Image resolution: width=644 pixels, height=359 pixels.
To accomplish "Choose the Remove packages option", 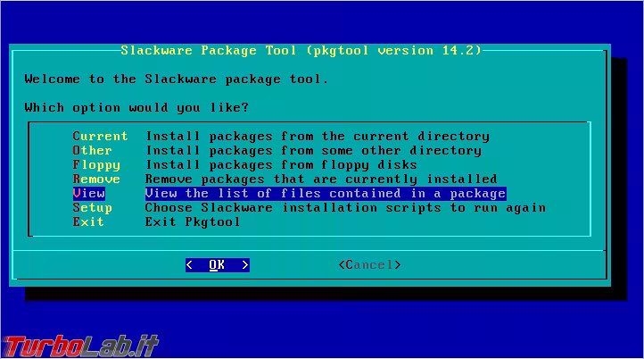I will point(96,179).
